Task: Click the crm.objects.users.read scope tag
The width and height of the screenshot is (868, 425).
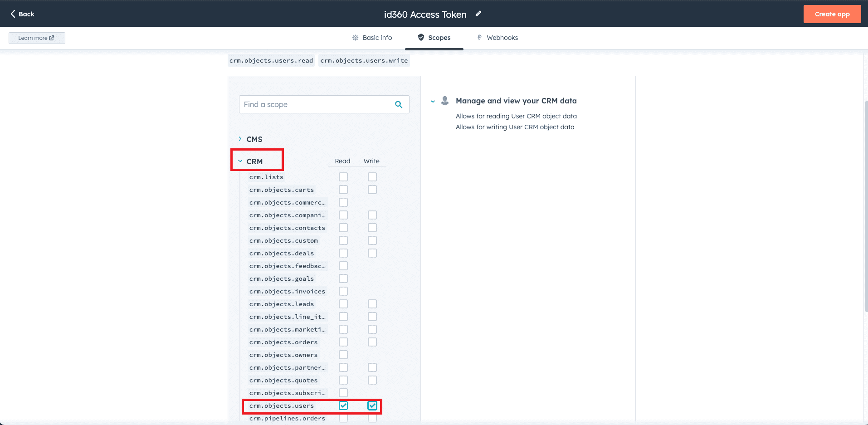Action: [x=271, y=60]
